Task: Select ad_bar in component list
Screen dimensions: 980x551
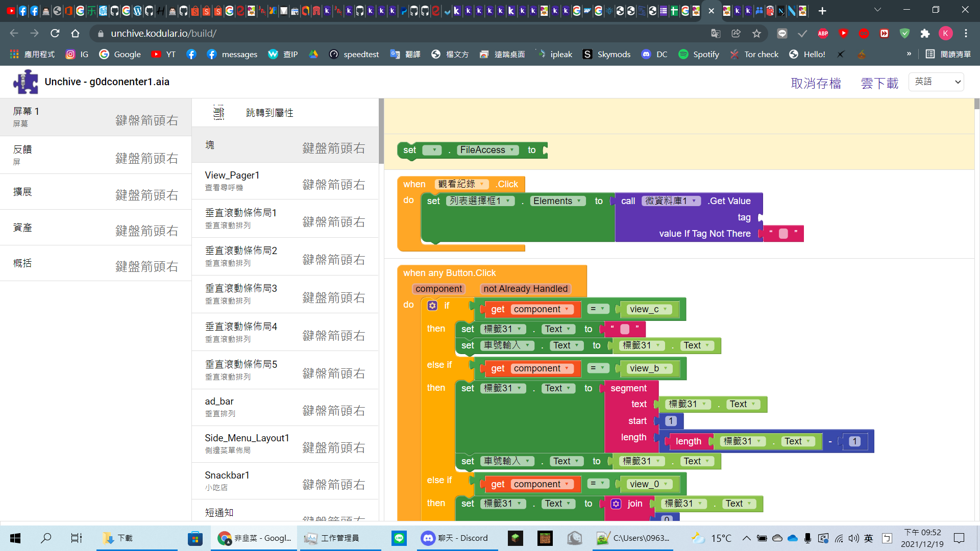Action: click(x=285, y=407)
